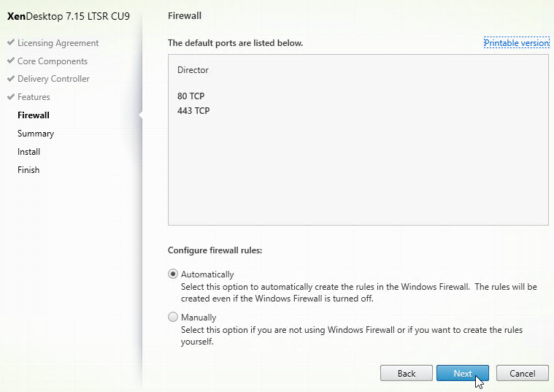Click the Licensing Agreement checkmark icon

click(x=11, y=42)
